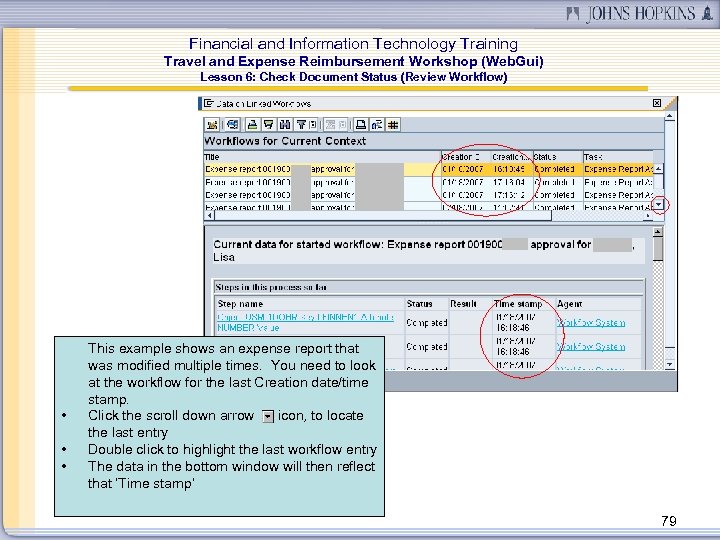The height and width of the screenshot is (540, 720).
Task: Select the workflow row created at 17:13:04
Action: point(428,182)
